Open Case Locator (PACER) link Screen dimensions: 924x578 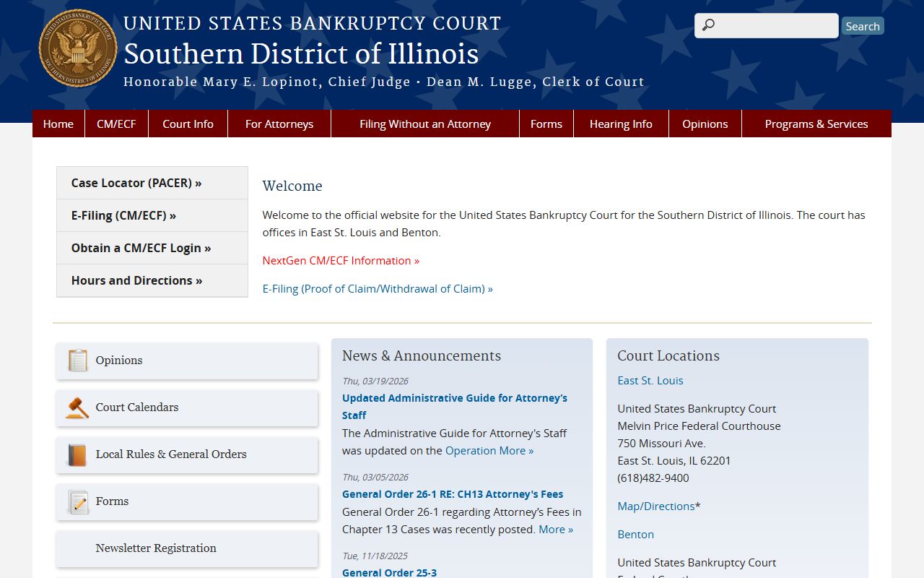tap(152, 183)
